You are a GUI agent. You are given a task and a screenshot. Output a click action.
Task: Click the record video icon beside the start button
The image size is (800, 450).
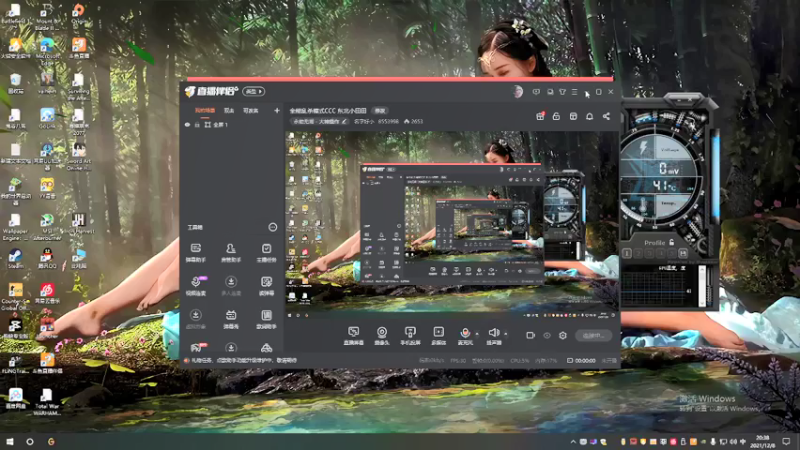click(x=530, y=335)
